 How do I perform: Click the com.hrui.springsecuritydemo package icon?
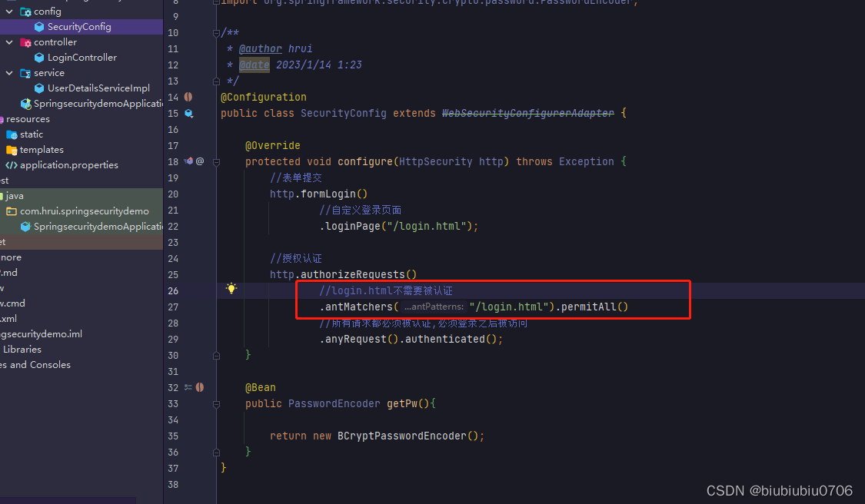(x=12, y=211)
